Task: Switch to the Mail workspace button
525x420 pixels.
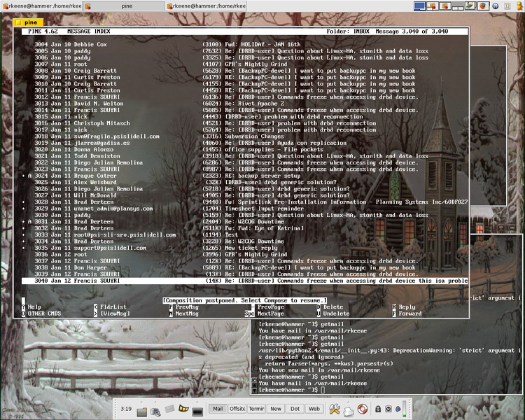Action: pyautogui.click(x=218, y=409)
